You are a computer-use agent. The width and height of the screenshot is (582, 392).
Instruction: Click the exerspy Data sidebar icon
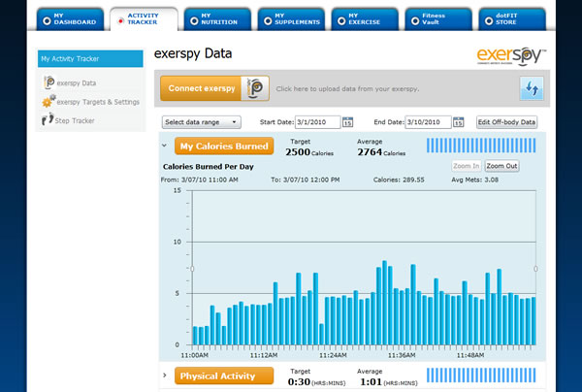(47, 83)
